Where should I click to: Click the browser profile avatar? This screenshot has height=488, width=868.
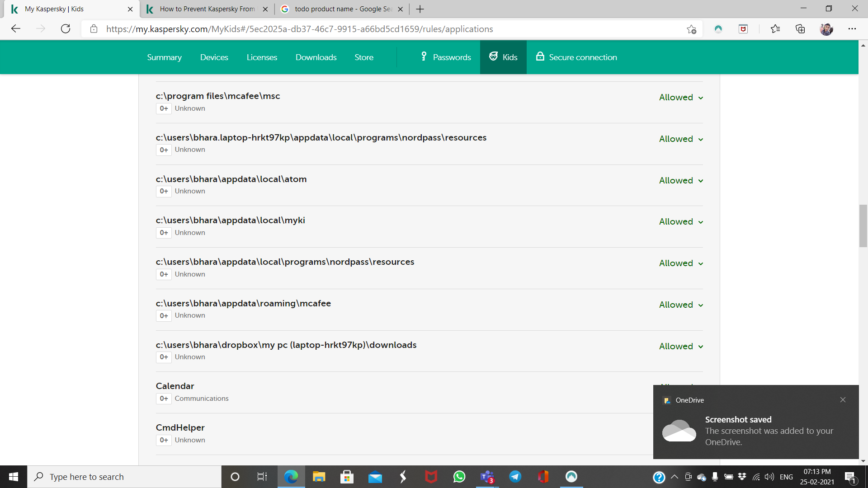(826, 29)
